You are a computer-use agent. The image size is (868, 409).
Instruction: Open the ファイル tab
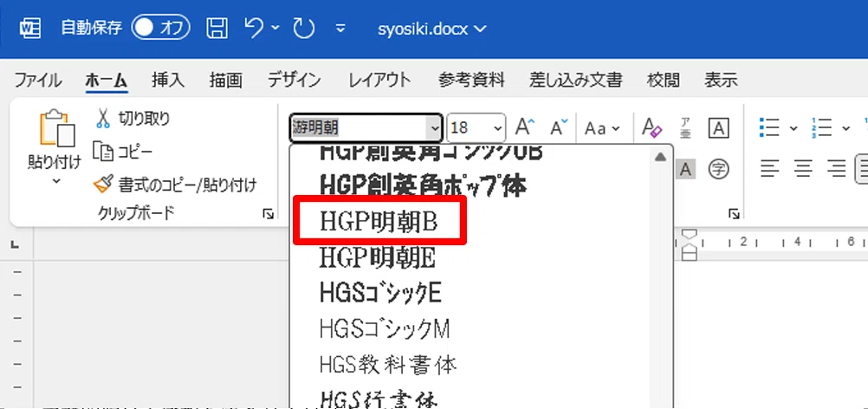pos(37,81)
